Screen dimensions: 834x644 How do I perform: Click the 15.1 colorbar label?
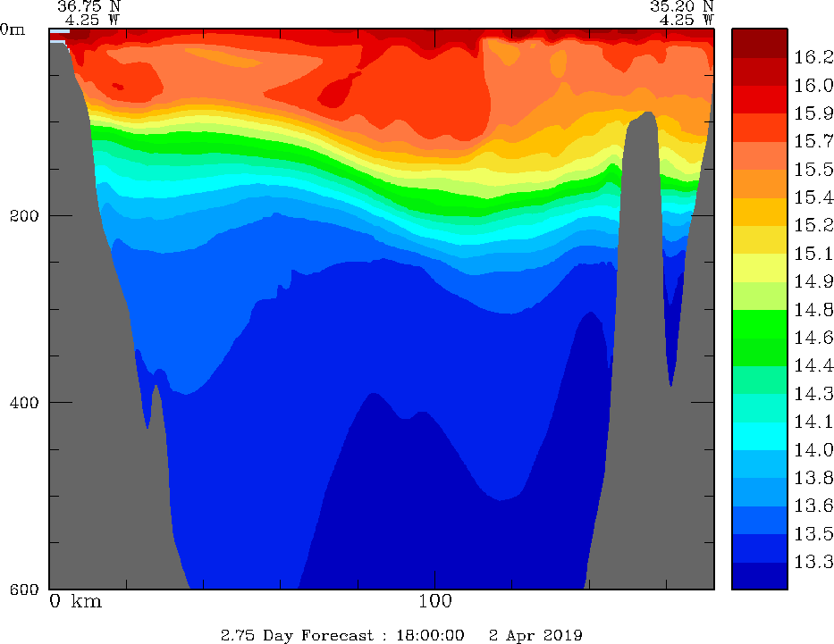point(813,254)
